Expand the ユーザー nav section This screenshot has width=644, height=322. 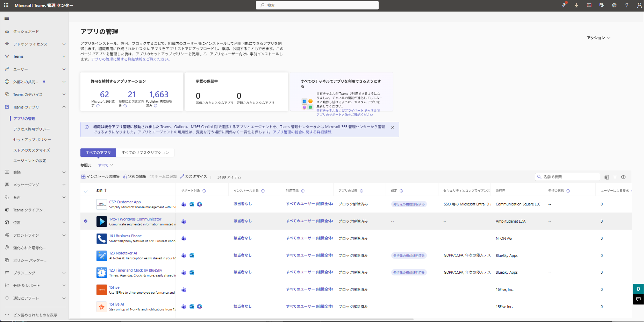click(x=64, y=69)
